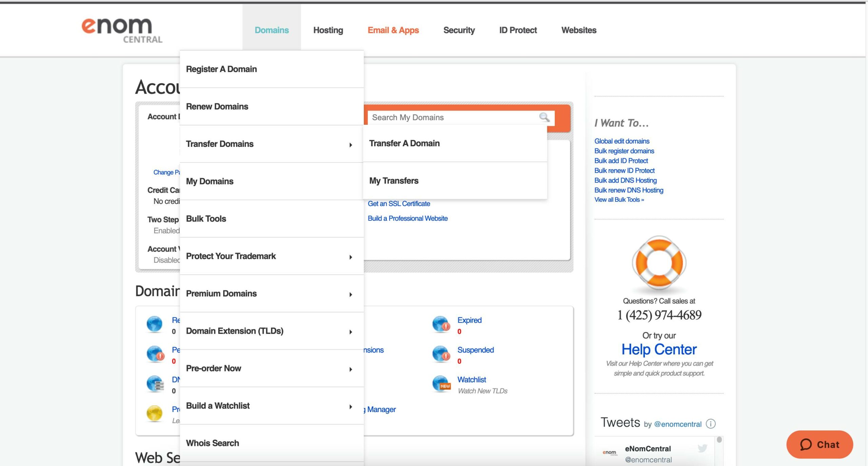
Task: Expand the Pre-order Now submenu arrow
Action: 351,369
